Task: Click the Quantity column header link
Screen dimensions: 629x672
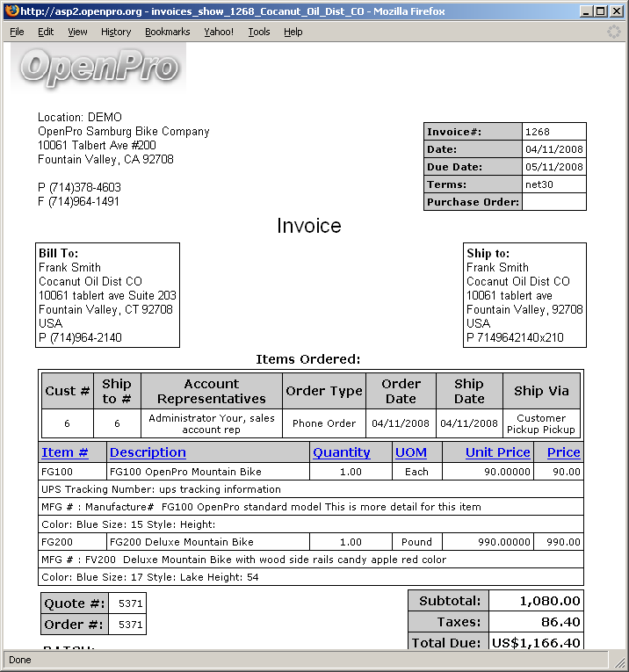Action: (342, 452)
